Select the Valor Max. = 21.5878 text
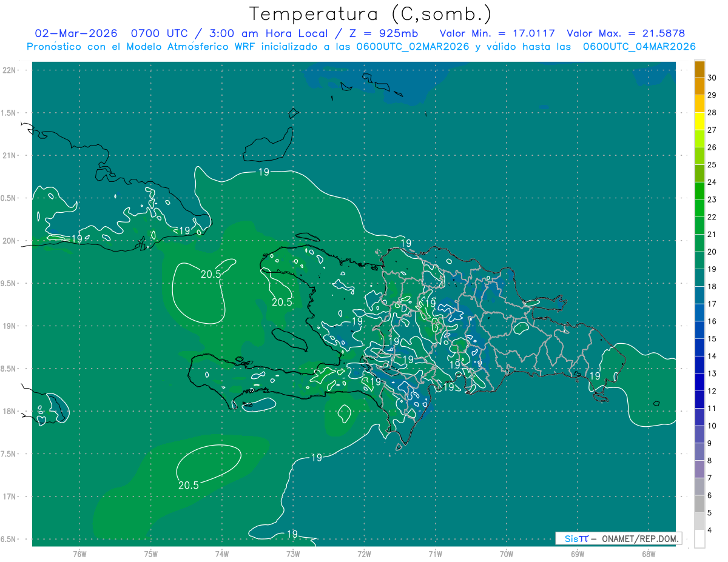This screenshot has height=562, width=728. (x=625, y=33)
